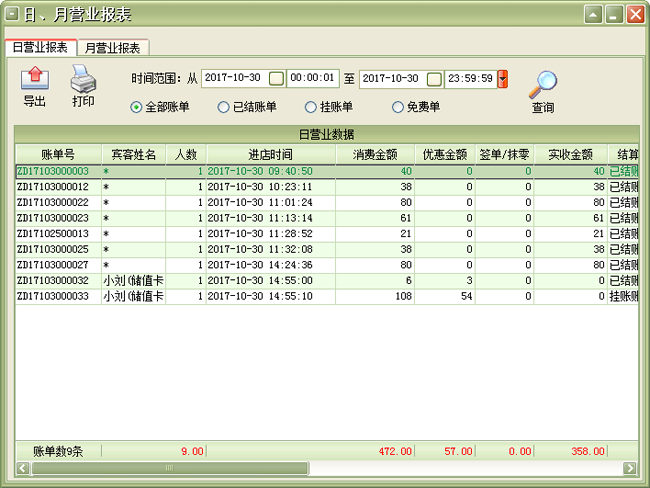Switch to the 日营业报表 tab
The image size is (650, 488).
pyautogui.click(x=40, y=48)
